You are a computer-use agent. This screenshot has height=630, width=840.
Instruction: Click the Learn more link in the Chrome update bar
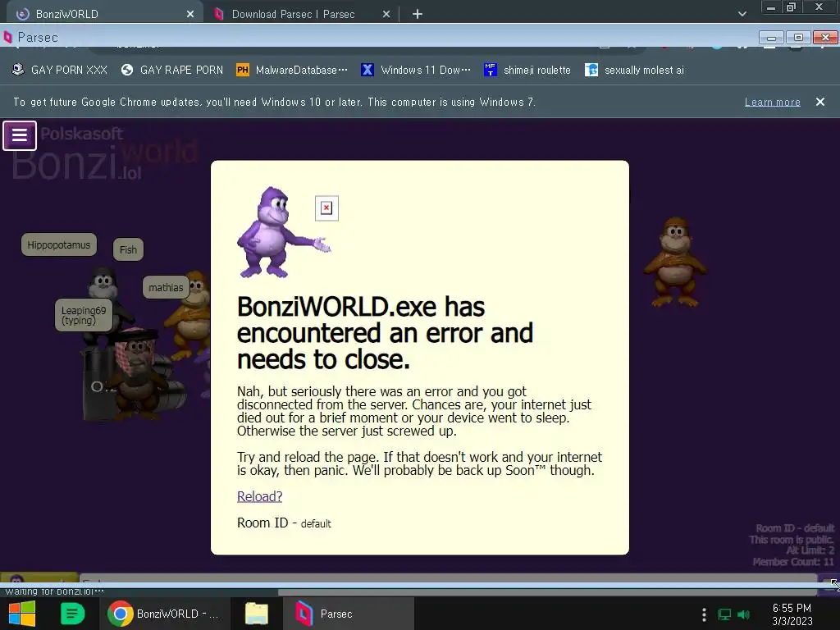pyautogui.click(x=772, y=102)
